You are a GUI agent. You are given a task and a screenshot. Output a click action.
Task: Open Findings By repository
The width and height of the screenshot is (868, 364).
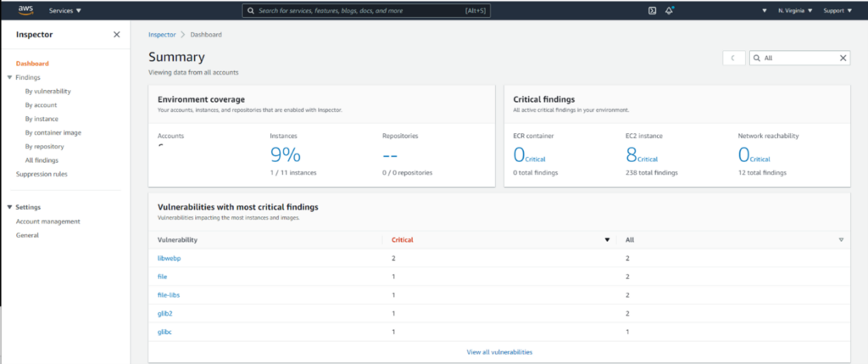44,147
